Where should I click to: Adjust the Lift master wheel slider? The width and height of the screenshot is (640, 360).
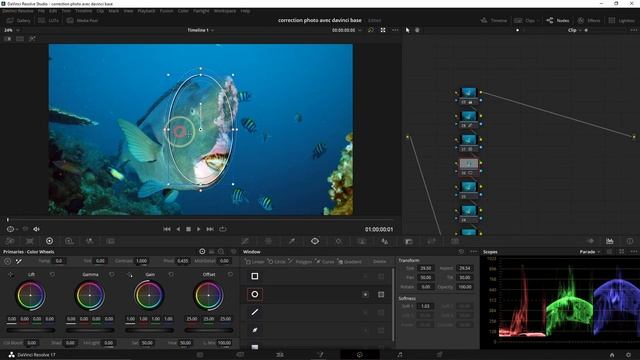coord(31,330)
